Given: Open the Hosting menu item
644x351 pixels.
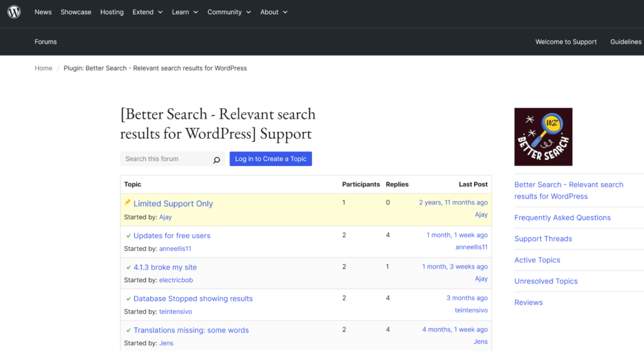Looking at the screenshot, I should [112, 12].
